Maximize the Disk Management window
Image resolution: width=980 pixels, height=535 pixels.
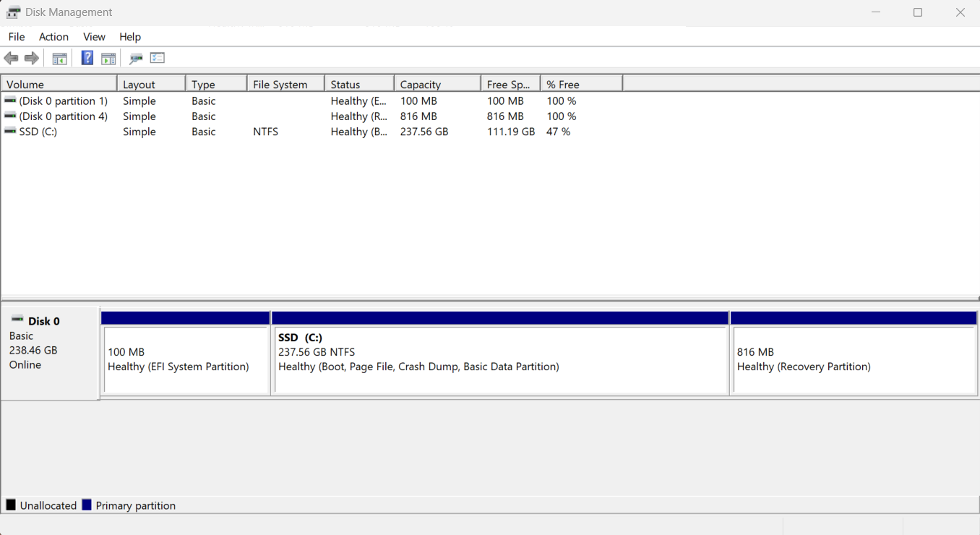[918, 12]
